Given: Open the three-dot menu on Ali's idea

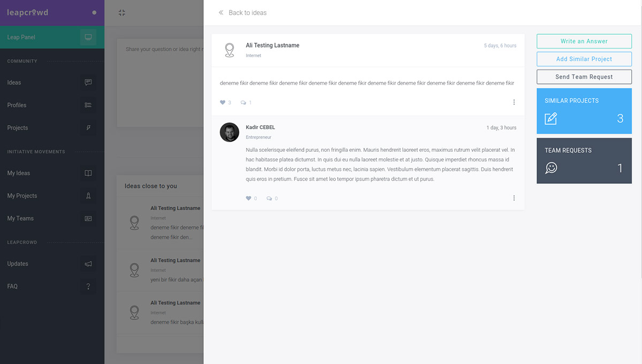Looking at the screenshot, I should click(514, 102).
